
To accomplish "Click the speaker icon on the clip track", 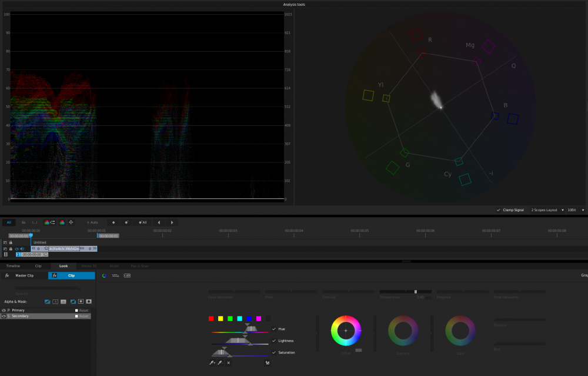I will 22,249.
